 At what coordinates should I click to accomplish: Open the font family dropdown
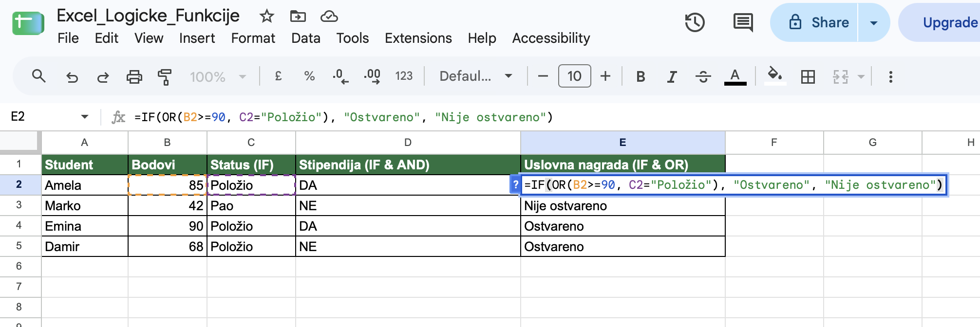pos(475,76)
